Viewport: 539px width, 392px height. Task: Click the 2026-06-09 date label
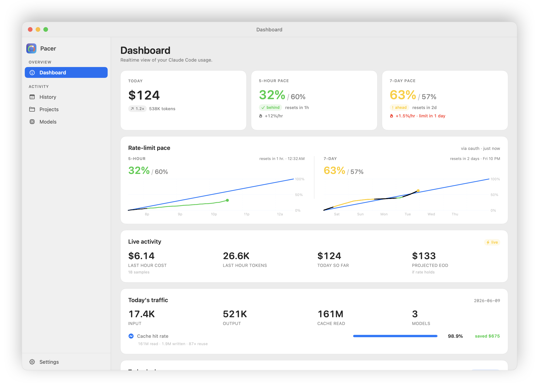coord(487,300)
